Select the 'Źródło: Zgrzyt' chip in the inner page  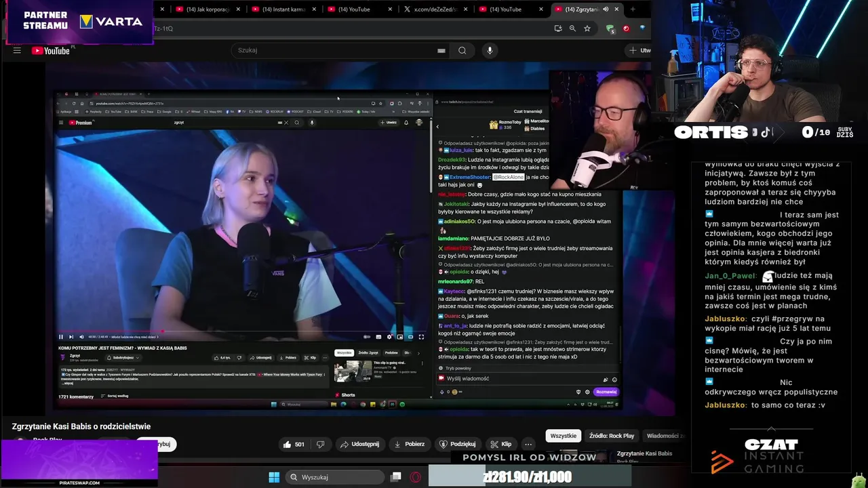point(368,352)
